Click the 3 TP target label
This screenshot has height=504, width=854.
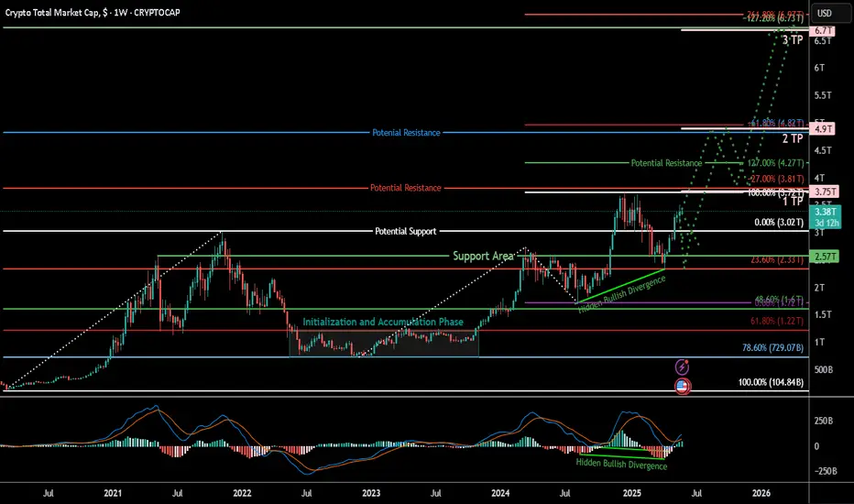tap(793, 39)
